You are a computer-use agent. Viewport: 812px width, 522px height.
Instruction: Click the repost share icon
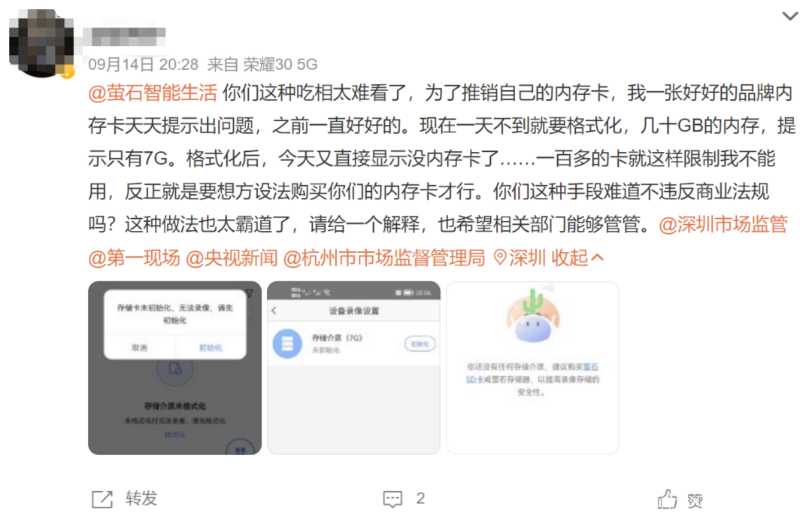(x=102, y=499)
